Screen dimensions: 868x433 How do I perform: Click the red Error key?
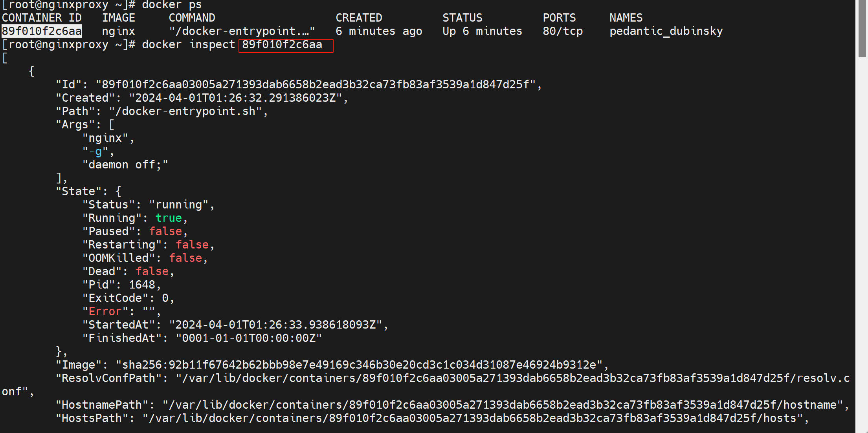click(x=105, y=311)
